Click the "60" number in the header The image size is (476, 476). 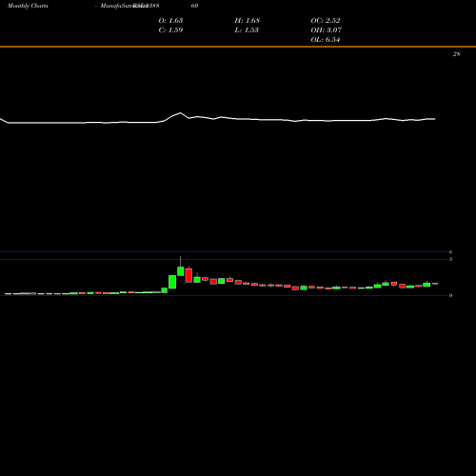point(194,6)
